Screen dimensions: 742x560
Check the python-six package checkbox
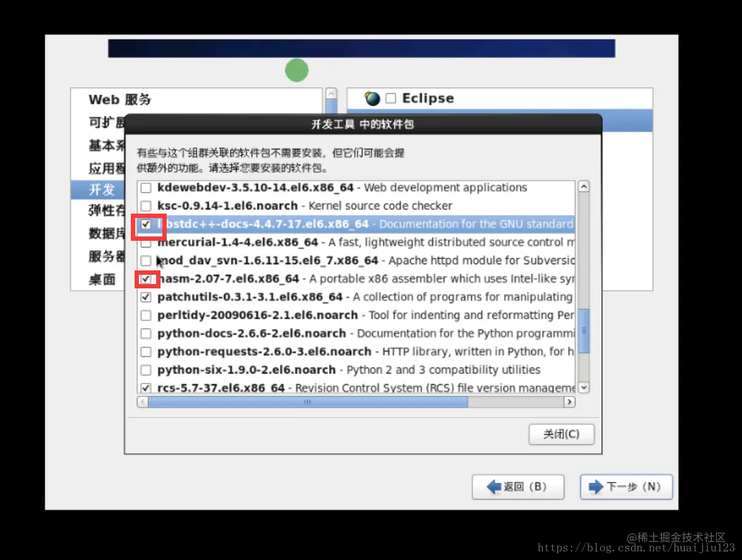pyautogui.click(x=146, y=370)
